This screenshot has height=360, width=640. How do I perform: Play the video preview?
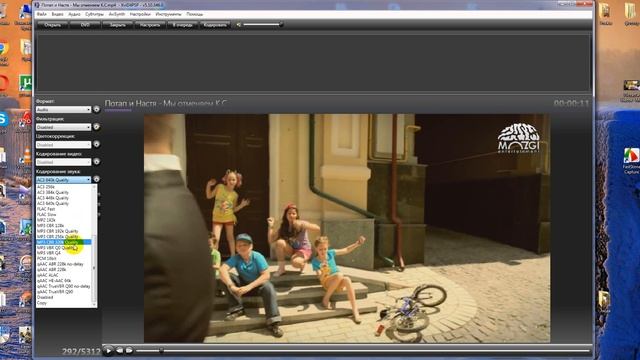tap(108, 350)
